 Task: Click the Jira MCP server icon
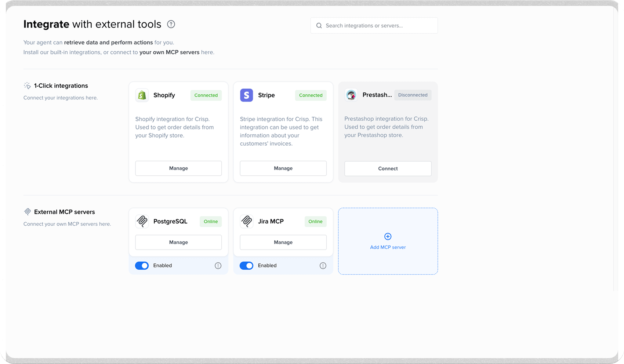[246, 221]
